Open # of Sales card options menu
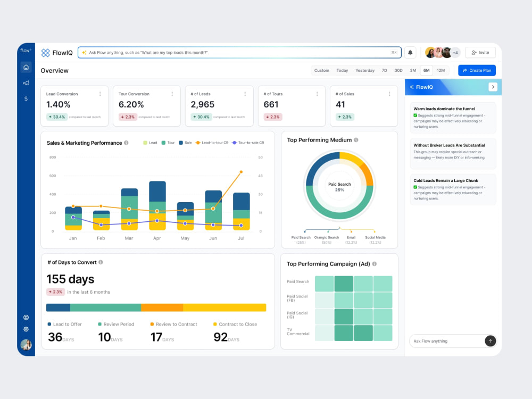The width and height of the screenshot is (532, 399). coord(389,94)
